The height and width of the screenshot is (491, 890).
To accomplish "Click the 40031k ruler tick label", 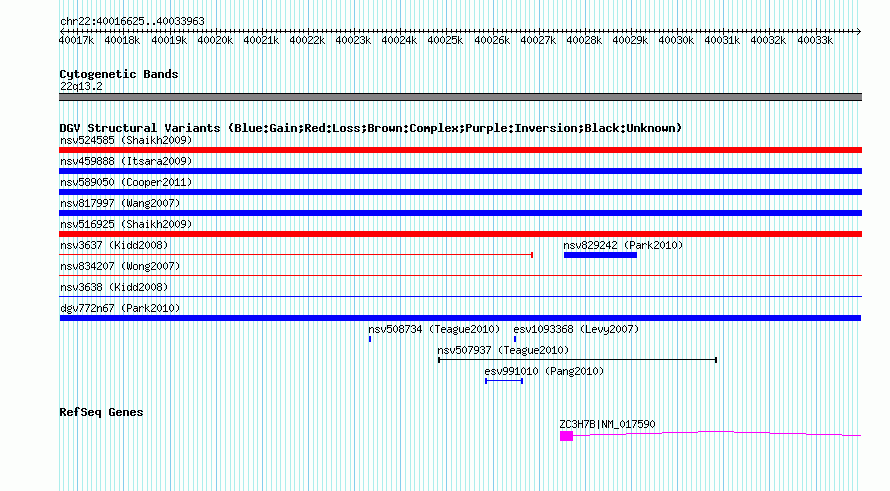I will point(722,40).
